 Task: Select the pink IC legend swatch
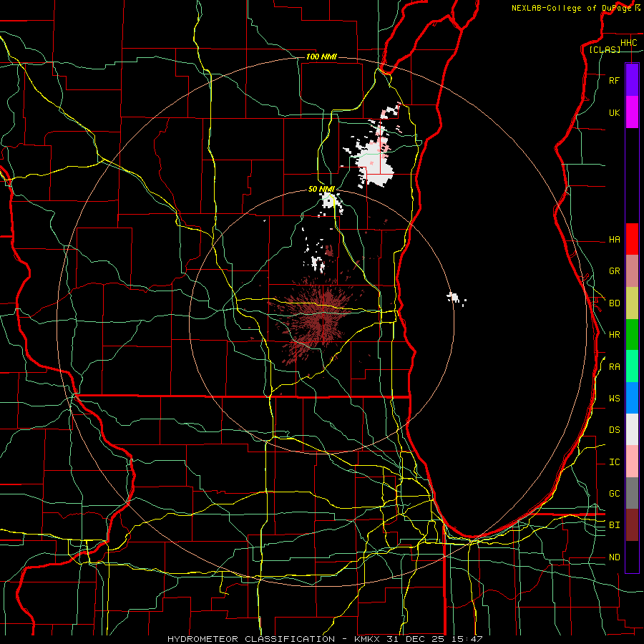click(632, 462)
